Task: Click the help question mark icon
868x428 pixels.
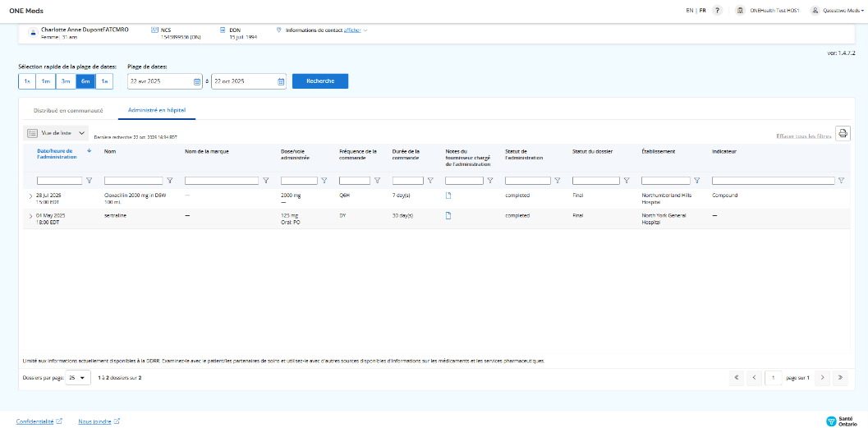Action: pyautogui.click(x=717, y=11)
